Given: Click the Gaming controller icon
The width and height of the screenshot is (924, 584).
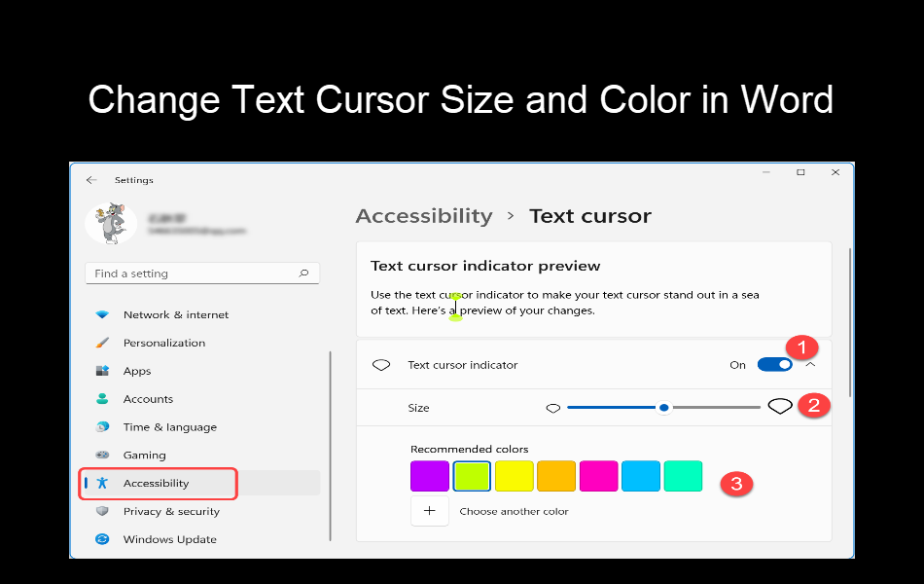Looking at the screenshot, I should click(102, 455).
